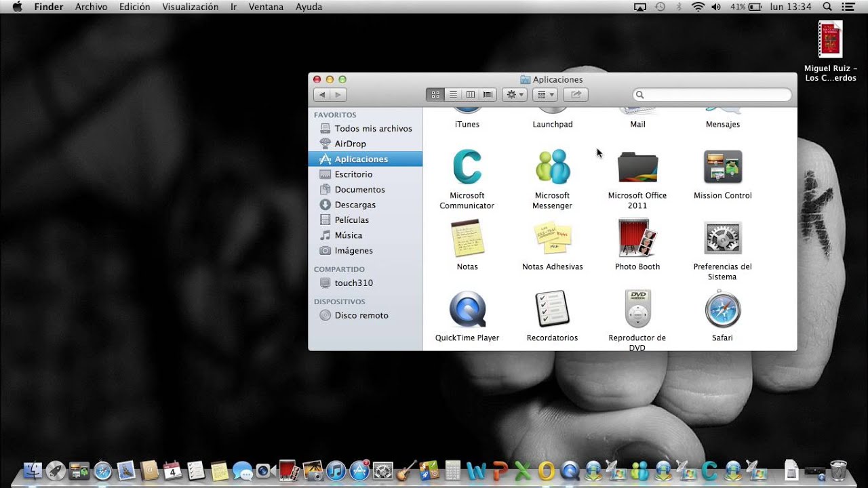The width and height of the screenshot is (868, 488).
Task: Click the Wi-Fi status icon
Action: (x=698, y=7)
